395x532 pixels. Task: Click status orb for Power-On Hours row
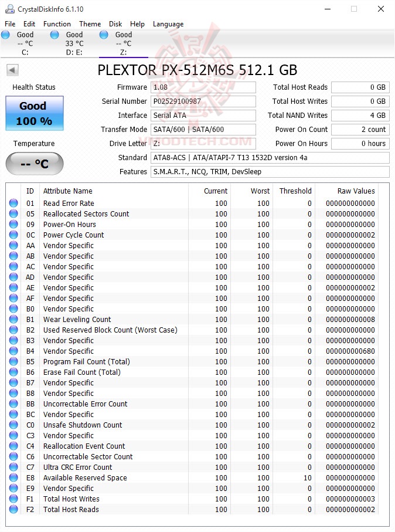tap(13, 224)
